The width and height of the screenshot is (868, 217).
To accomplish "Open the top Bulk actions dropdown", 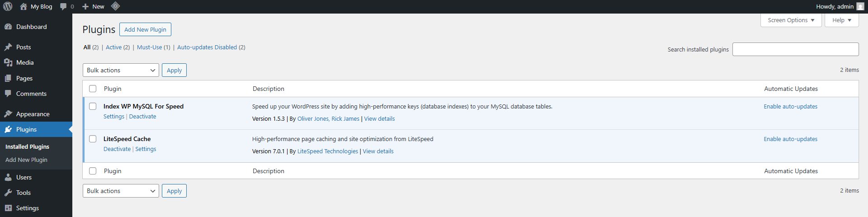I will pyautogui.click(x=121, y=70).
